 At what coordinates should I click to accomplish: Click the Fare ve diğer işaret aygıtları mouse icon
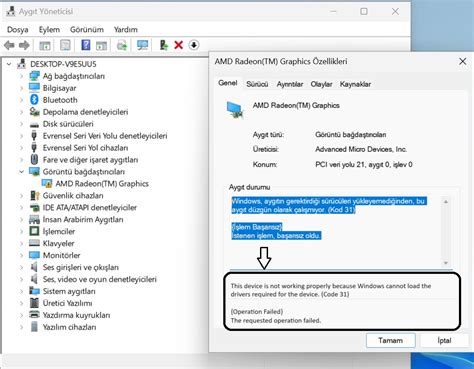click(34, 159)
